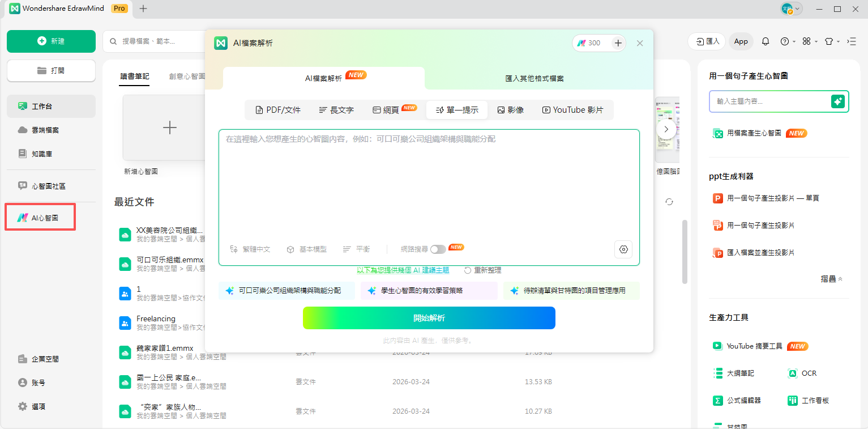Increase AI tokens with the plus stepper
Screen dimensions: 868x429
618,43
